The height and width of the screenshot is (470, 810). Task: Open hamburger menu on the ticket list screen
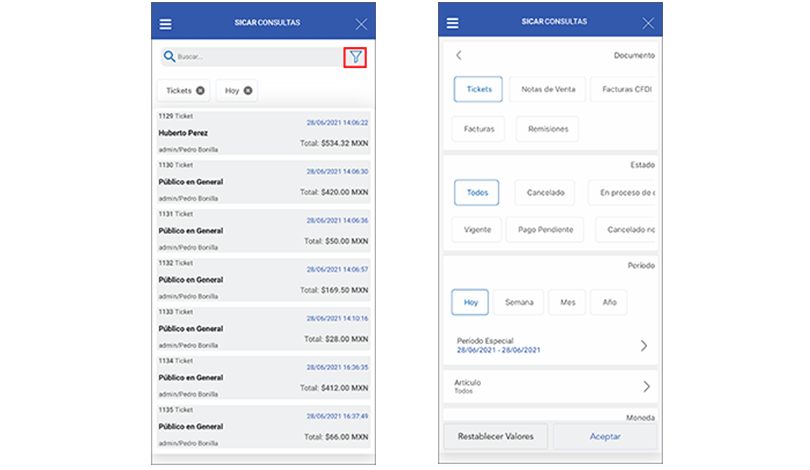166,23
